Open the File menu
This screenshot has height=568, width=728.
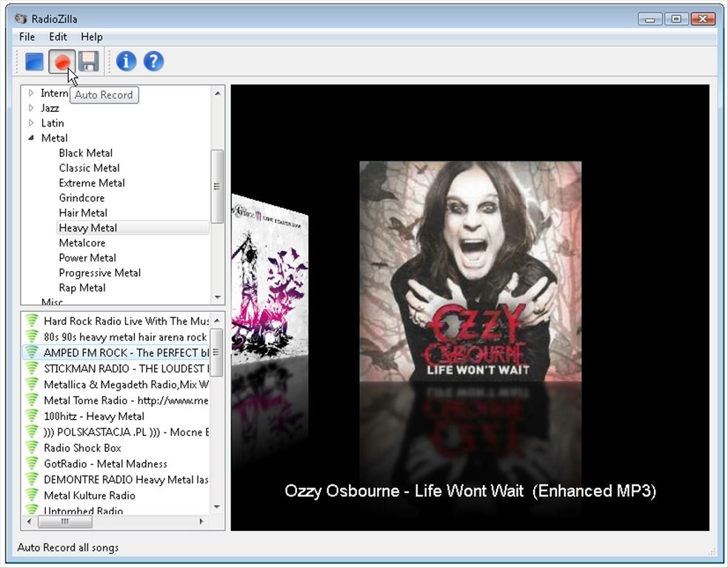click(x=27, y=37)
